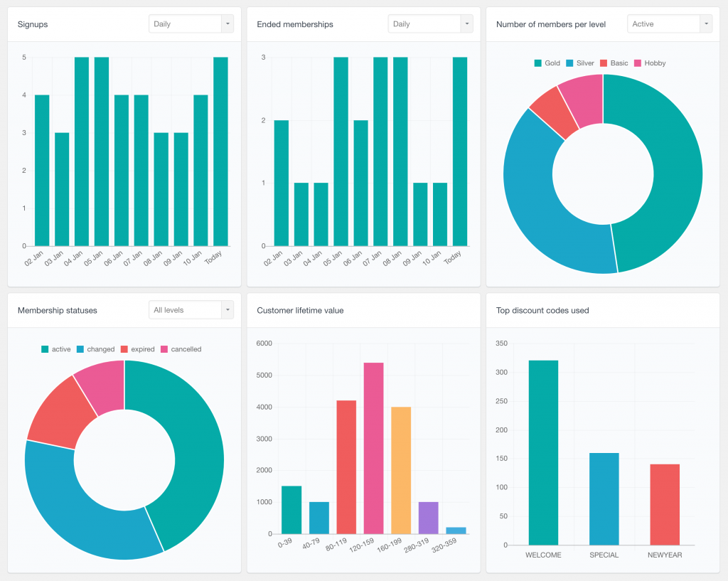This screenshot has width=728, height=581.
Task: Toggle the cancelled legend entry
Action: point(182,349)
